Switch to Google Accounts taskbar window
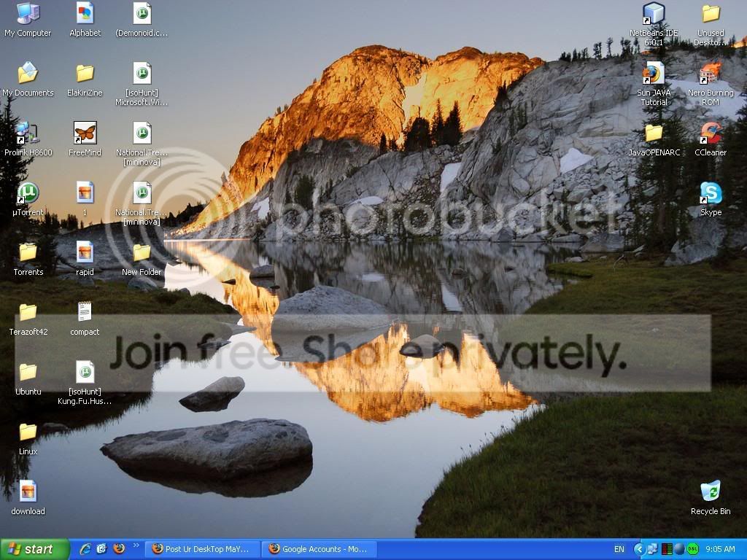The image size is (747, 560). click(320, 549)
